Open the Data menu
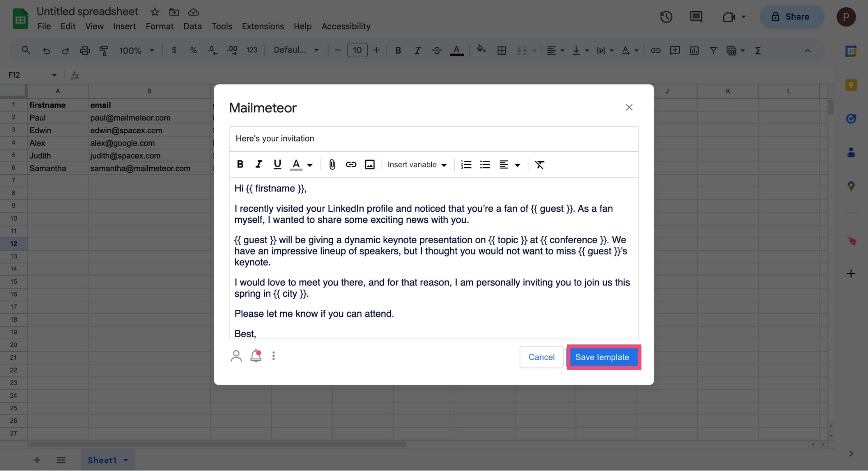Screen dimensions: 868x471 click(192, 26)
